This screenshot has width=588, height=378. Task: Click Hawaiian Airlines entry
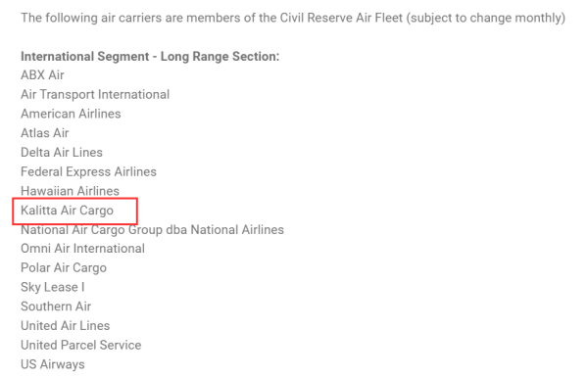70,191
